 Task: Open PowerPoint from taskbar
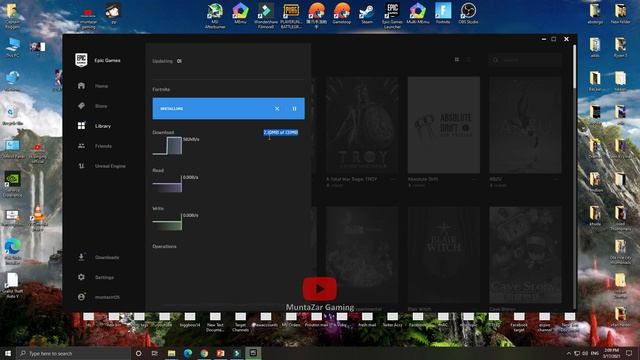click(x=220, y=353)
